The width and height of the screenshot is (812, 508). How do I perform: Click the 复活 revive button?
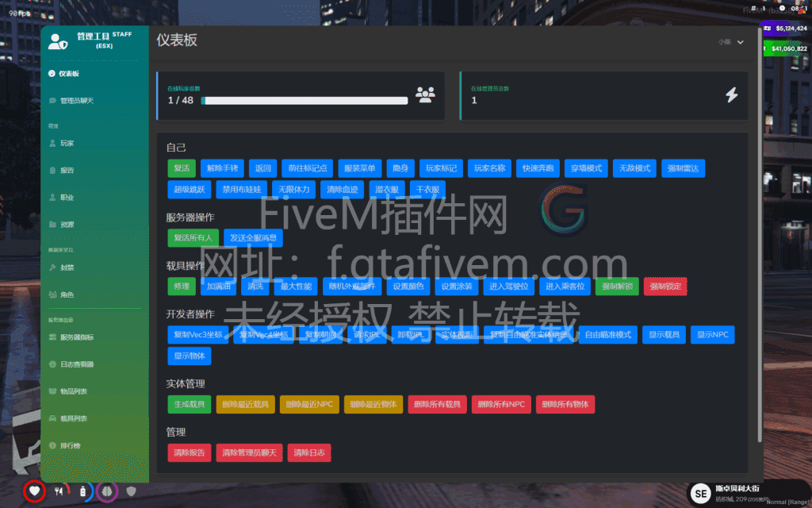coord(181,168)
